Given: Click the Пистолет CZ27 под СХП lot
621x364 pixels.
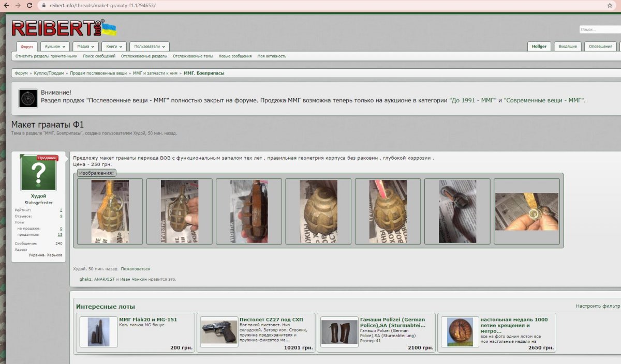Looking at the screenshot, I should (x=272, y=320).
